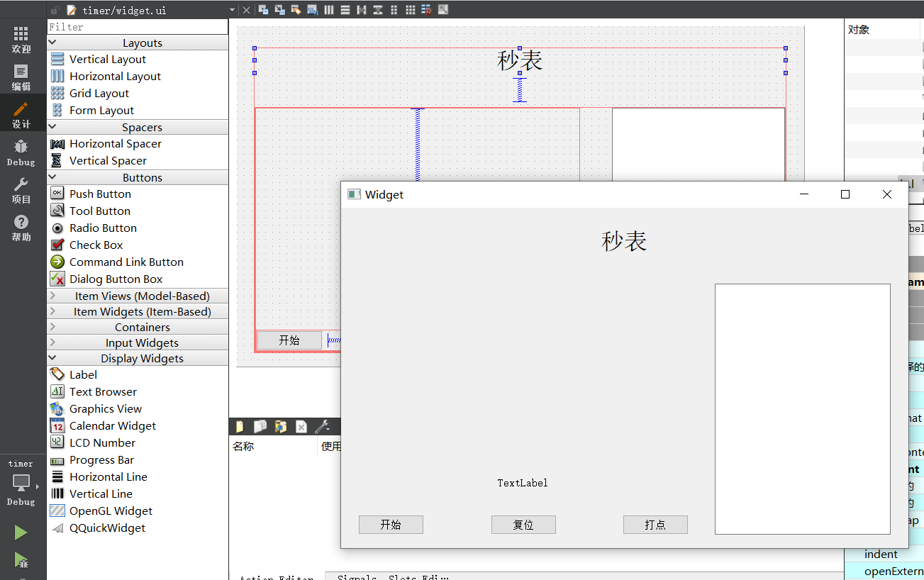Screen dimensions: 924x580
Task: Click 开始 button in Widget window
Action: 391,525
